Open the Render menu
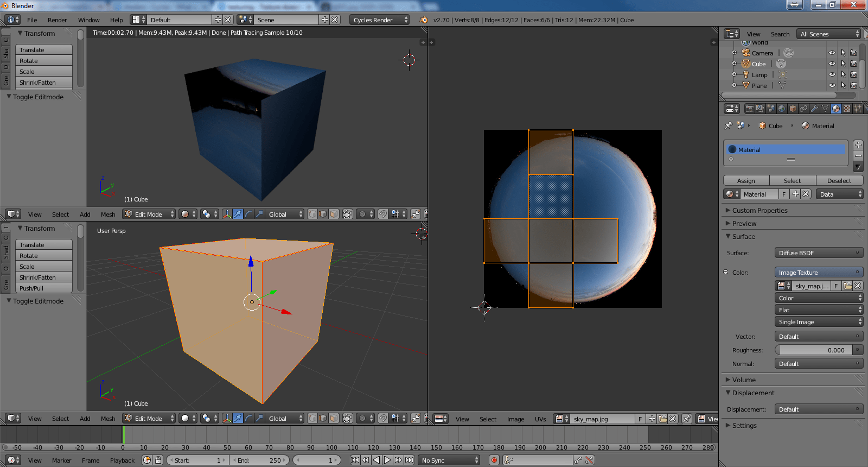This screenshot has height=467, width=868. click(x=57, y=20)
